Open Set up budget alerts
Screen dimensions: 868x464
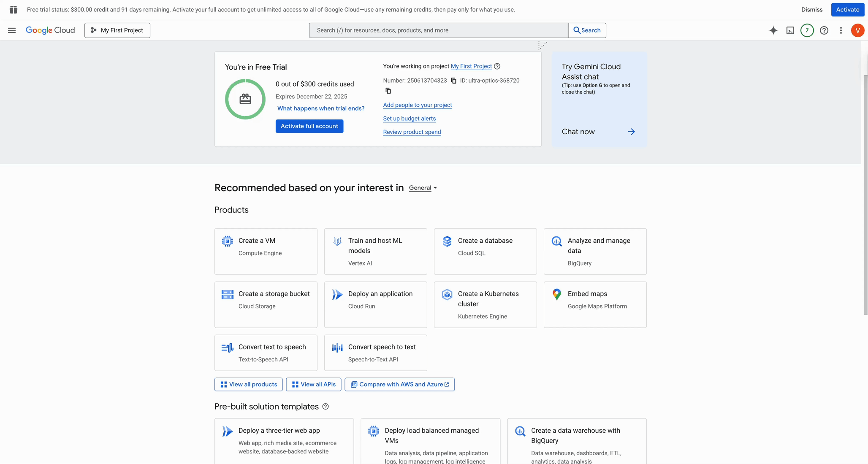coord(409,119)
